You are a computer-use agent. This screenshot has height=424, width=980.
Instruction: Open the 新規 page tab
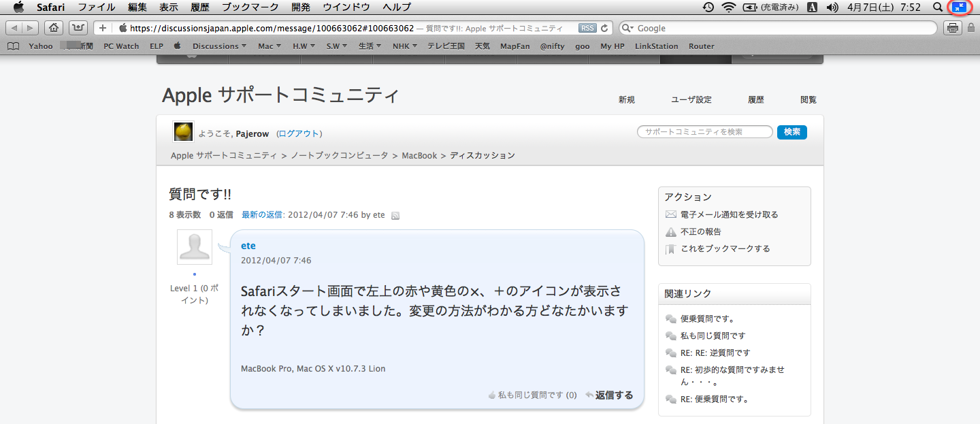(x=627, y=99)
